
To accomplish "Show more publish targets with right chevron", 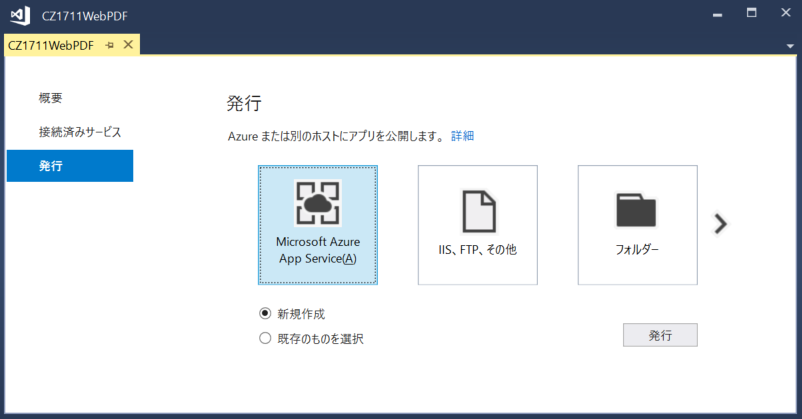I will point(721,224).
